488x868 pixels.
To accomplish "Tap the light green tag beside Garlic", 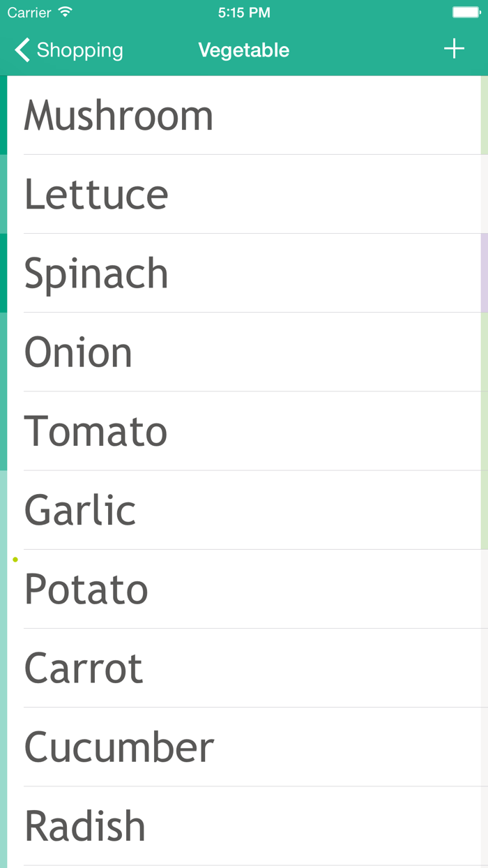I will tap(484, 509).
